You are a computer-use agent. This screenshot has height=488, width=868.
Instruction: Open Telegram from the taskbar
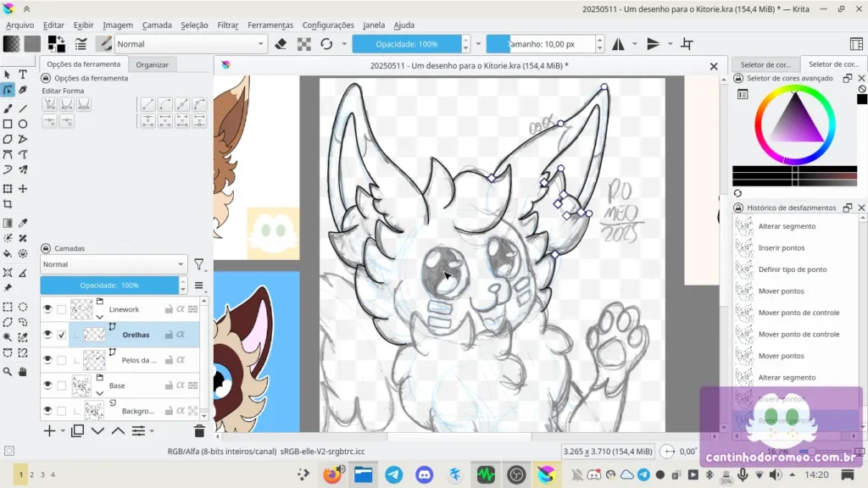pos(394,474)
